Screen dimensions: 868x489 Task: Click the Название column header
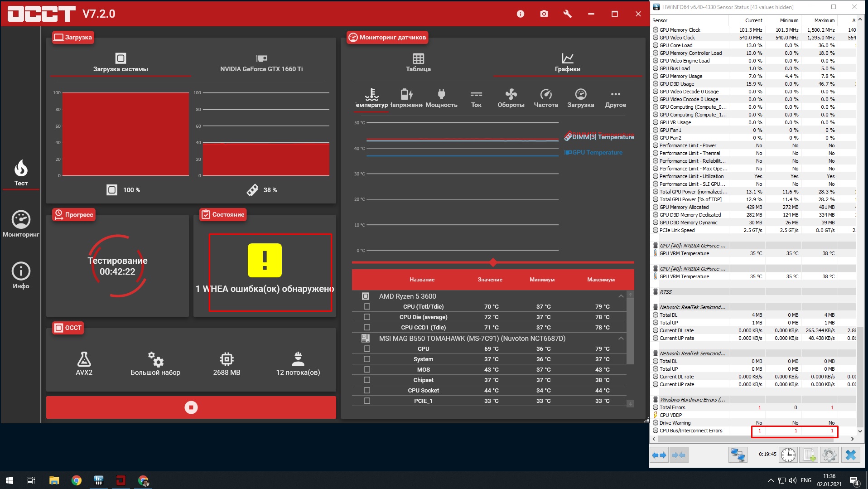(422, 280)
